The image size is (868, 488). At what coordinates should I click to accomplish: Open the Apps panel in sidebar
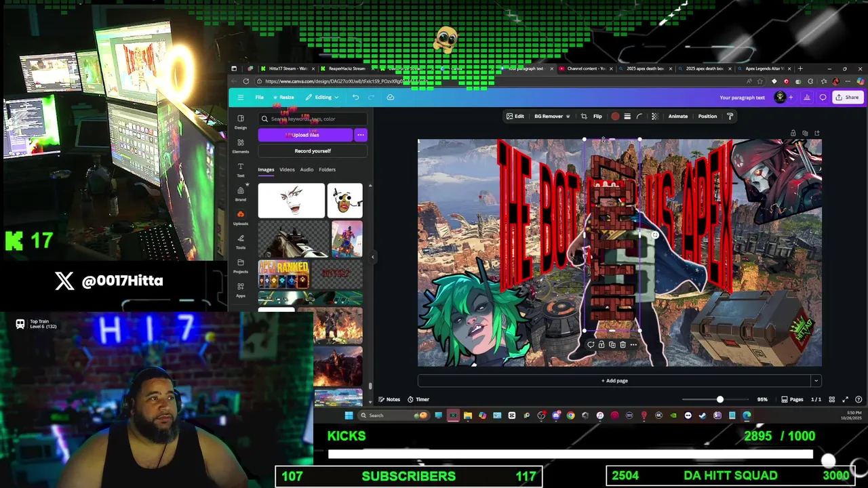[241, 290]
